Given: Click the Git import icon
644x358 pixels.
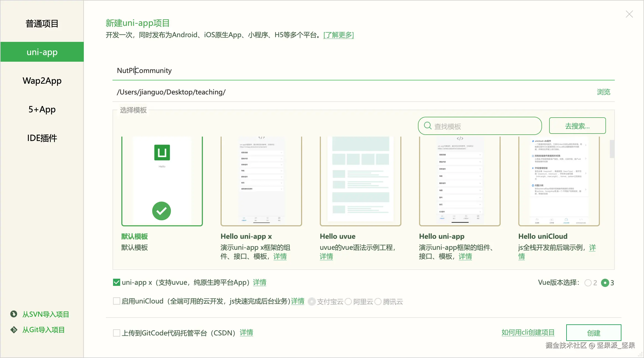Looking at the screenshot, I should (14, 330).
